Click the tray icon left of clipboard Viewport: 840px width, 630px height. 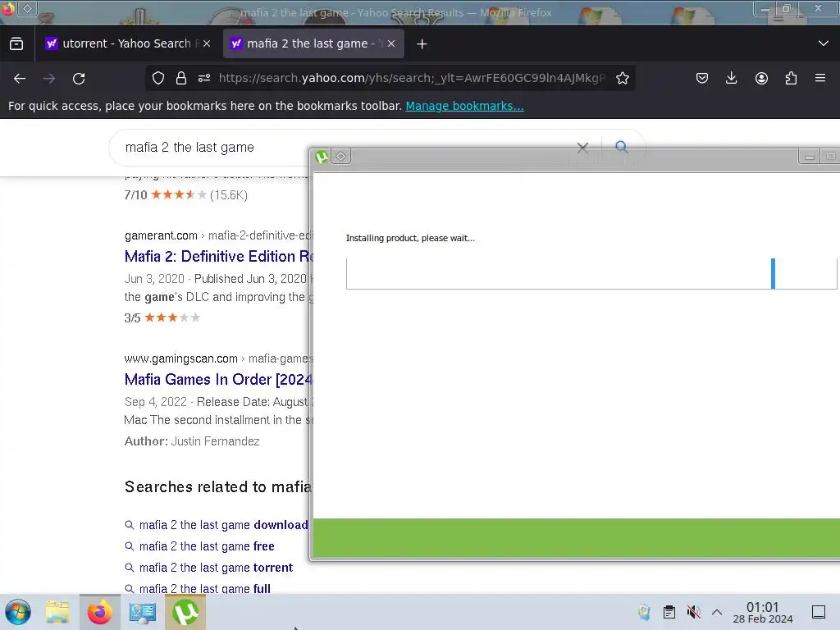coord(644,612)
